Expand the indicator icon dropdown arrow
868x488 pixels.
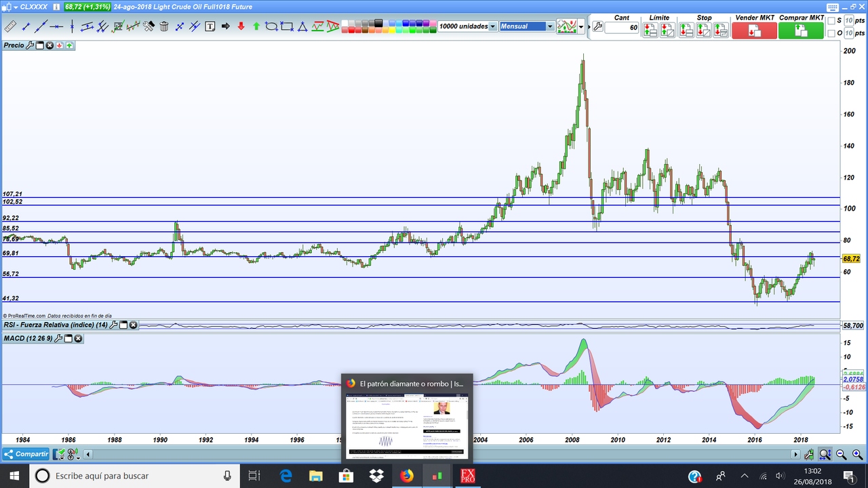click(581, 26)
